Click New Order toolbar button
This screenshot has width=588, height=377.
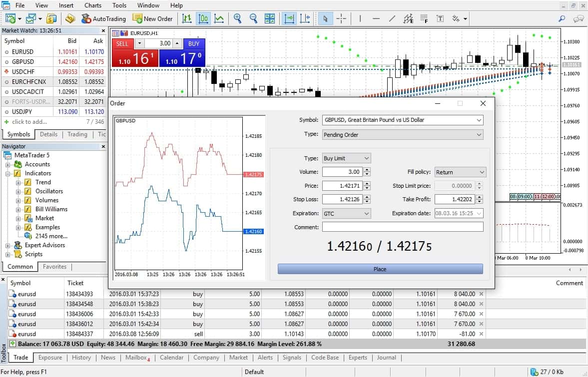[x=152, y=18]
